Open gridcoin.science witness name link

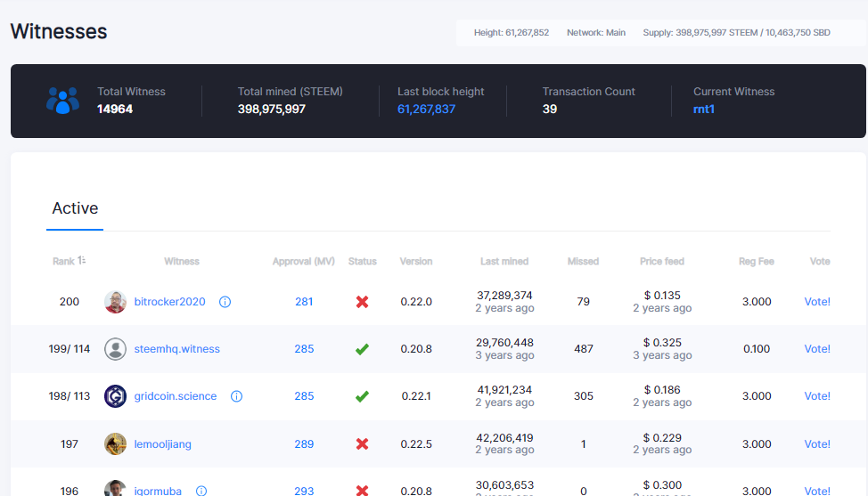(176, 396)
